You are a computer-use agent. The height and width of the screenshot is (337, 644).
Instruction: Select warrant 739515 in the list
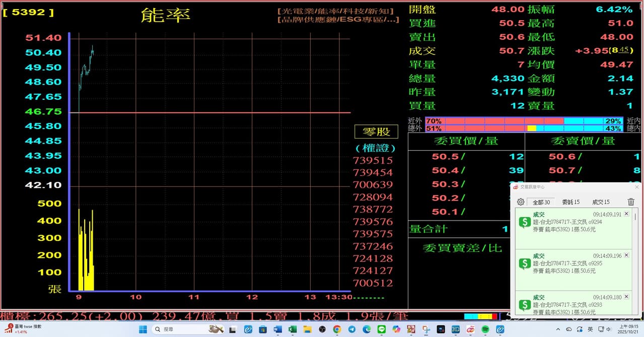(x=373, y=160)
